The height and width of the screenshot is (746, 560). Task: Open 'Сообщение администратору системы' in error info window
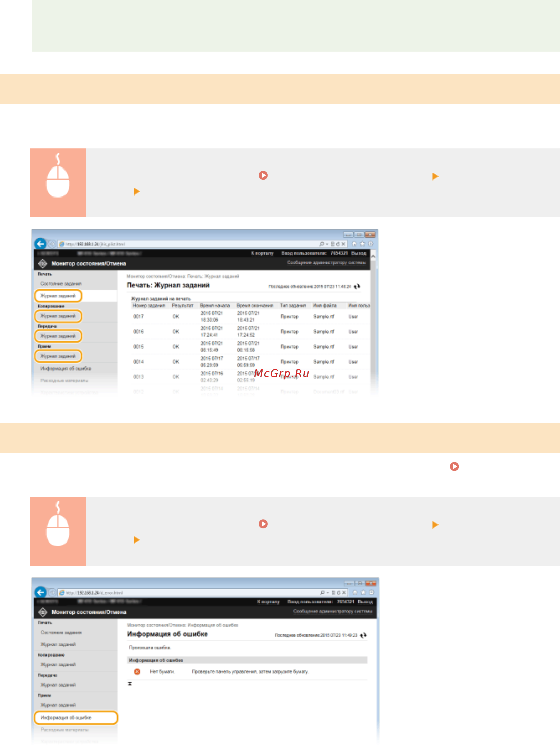(332, 611)
